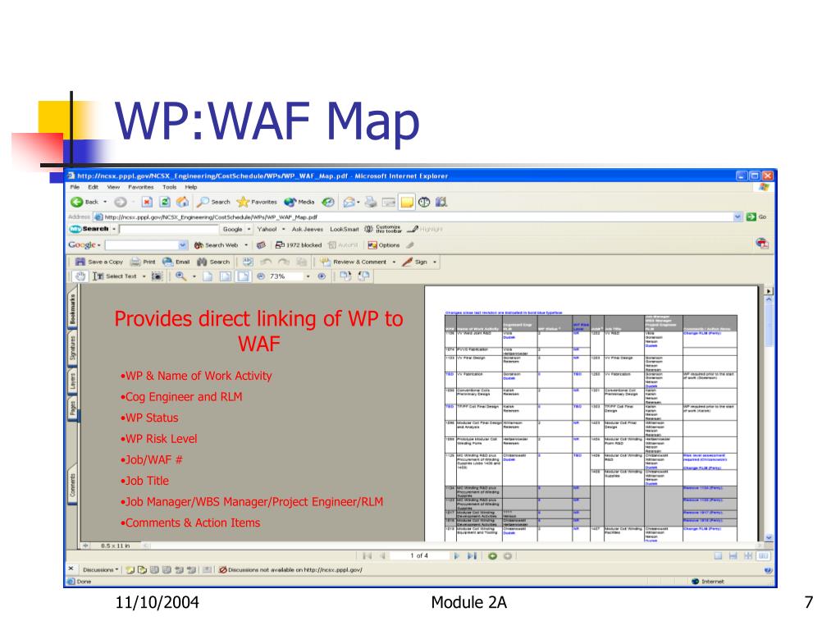Click the 1972 blocked popup blocker

299,244
